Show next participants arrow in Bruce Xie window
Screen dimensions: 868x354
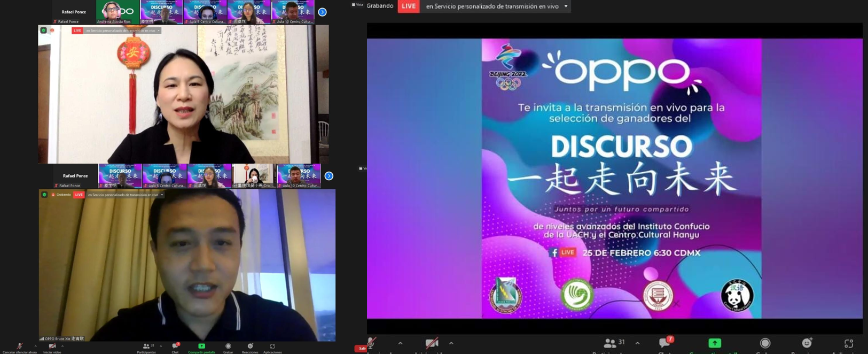[x=329, y=176]
